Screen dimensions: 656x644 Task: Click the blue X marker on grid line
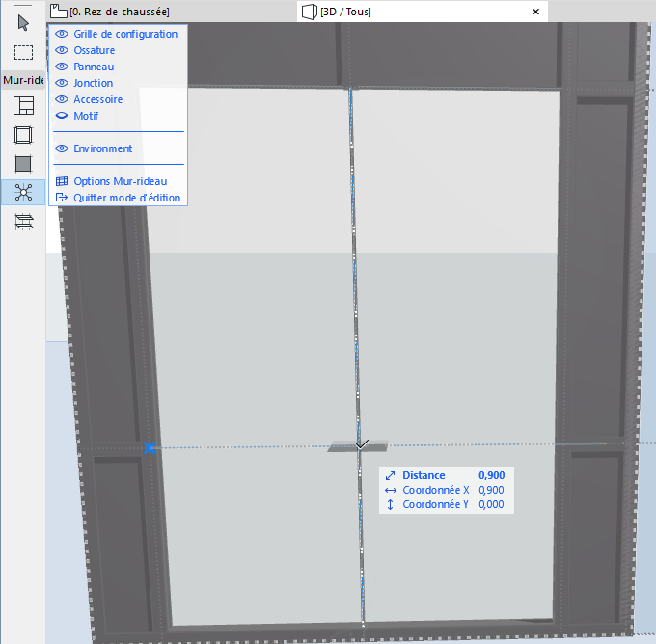click(x=150, y=448)
